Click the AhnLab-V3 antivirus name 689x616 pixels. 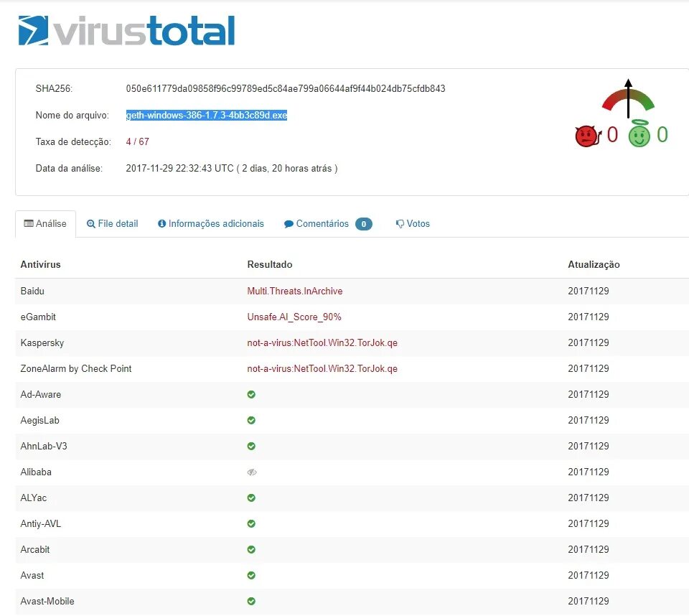click(x=44, y=447)
